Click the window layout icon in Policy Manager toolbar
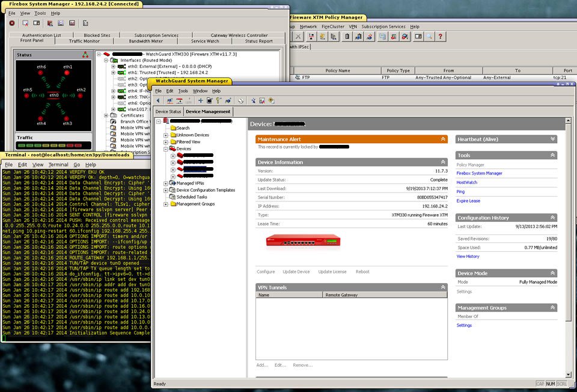Image resolution: width=577 pixels, height=392 pixels. 418,37
